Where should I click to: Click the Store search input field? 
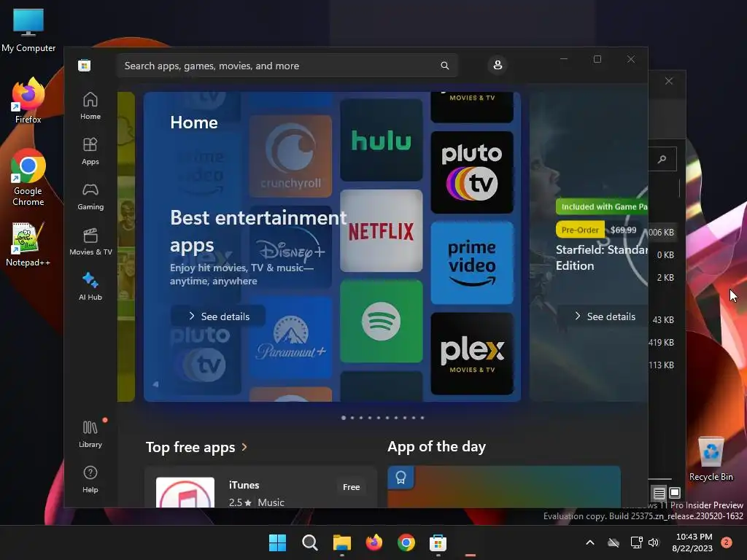pos(287,66)
